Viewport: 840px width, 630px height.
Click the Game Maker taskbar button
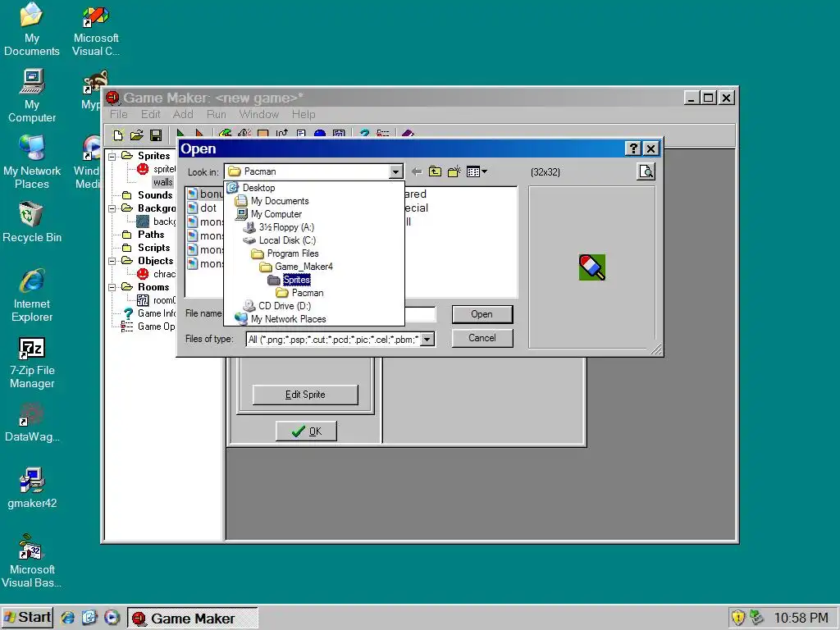(x=192, y=619)
